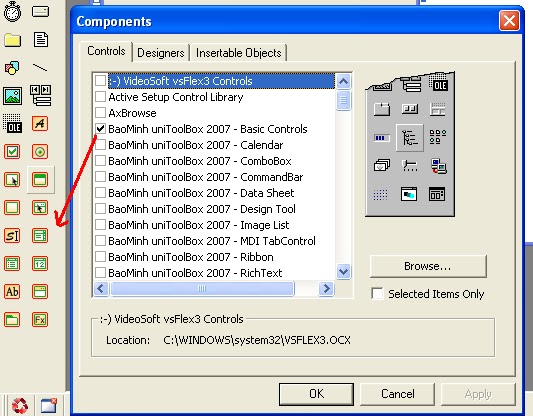Pick the orange button-with-cursor control
Viewport: 533px width, 416px height.
coord(12,179)
